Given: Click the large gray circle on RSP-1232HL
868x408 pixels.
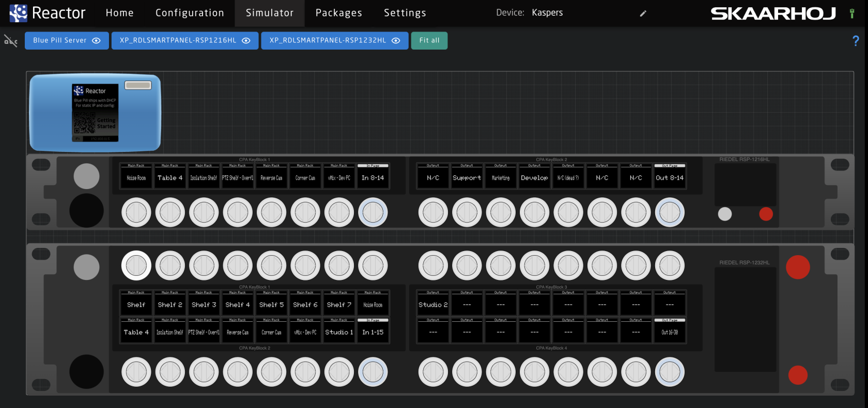Looking at the screenshot, I should point(86,267).
